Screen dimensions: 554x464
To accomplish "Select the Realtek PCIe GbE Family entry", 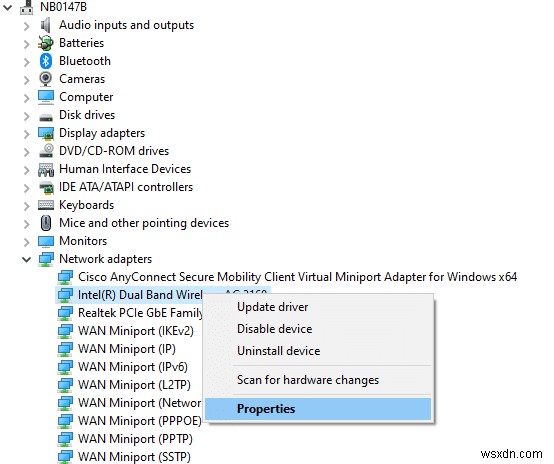I will coord(140,313).
